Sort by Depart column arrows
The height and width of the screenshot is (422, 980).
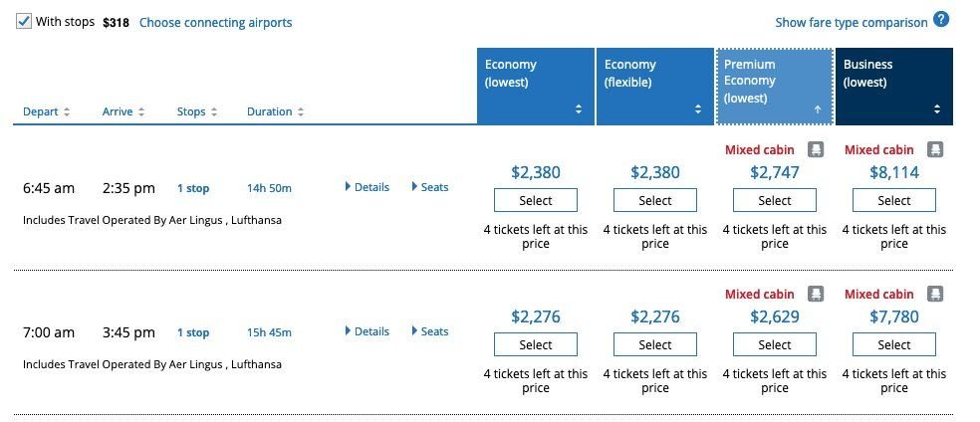click(x=67, y=112)
